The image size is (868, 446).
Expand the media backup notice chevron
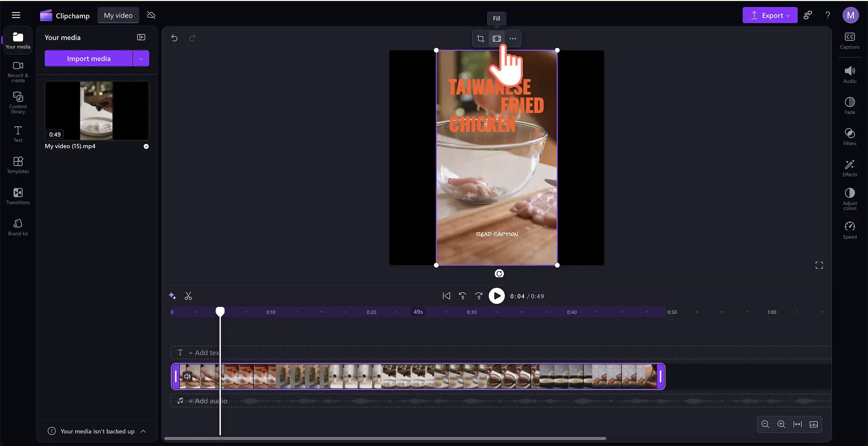pos(143,431)
